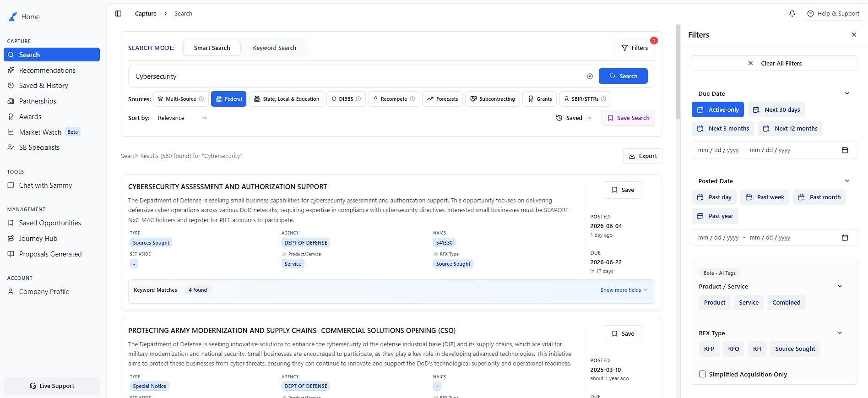Viewport: 868px width, 398px height.
Task: Enable Simplified Acquisition Only checkbox
Action: [702, 374]
